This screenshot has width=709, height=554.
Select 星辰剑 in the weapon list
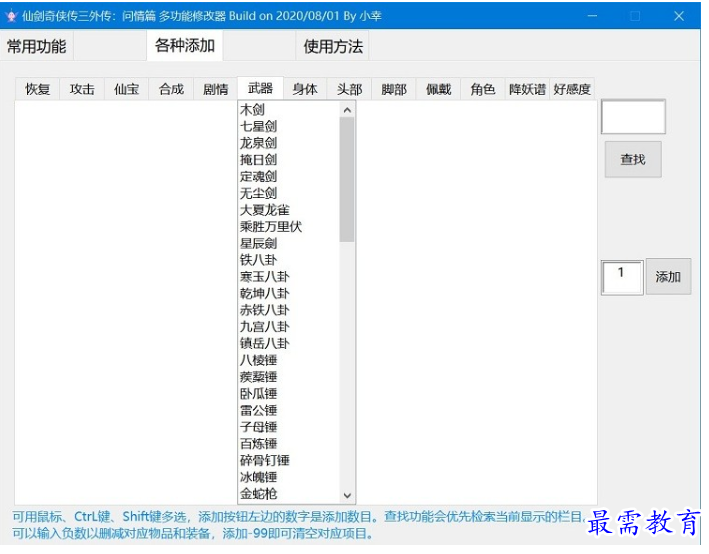click(258, 243)
